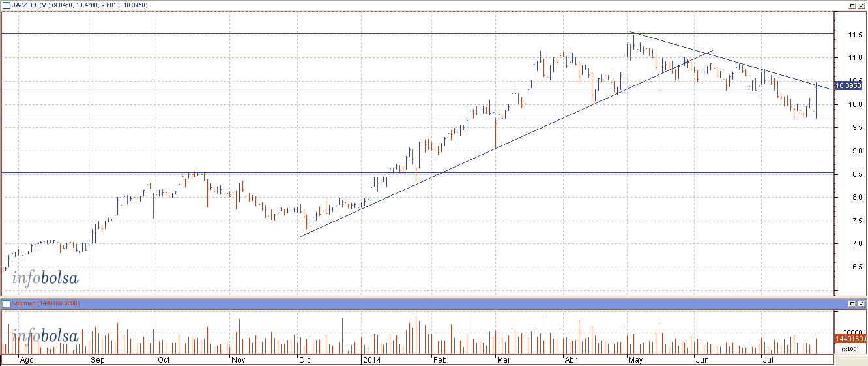Viewport: 868px width, 366px height.
Task: Select the Jul month axis label
Action: [768, 359]
